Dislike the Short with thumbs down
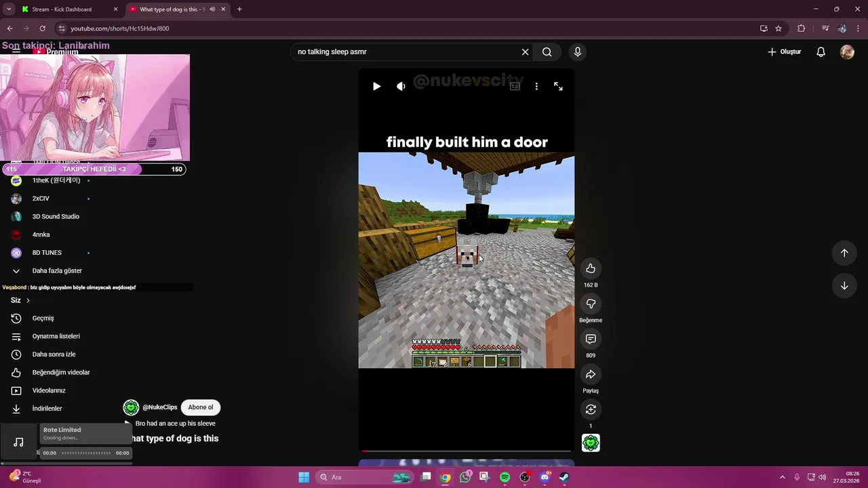This screenshot has width=868, height=488. click(x=591, y=304)
